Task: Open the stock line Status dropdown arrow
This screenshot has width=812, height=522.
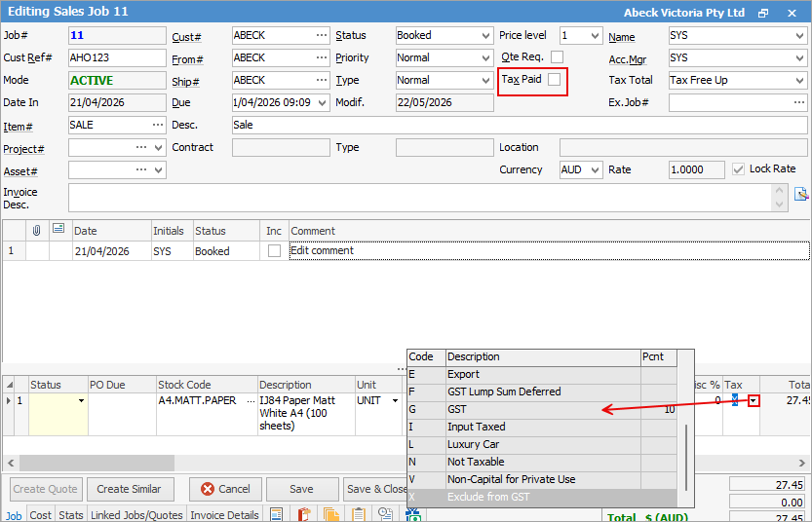Action: pos(81,401)
